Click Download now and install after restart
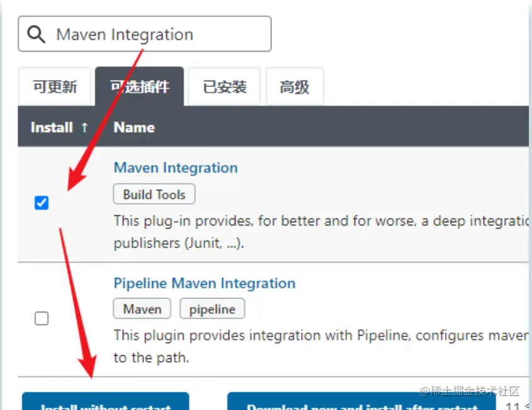This screenshot has height=410, width=532. pos(361,402)
